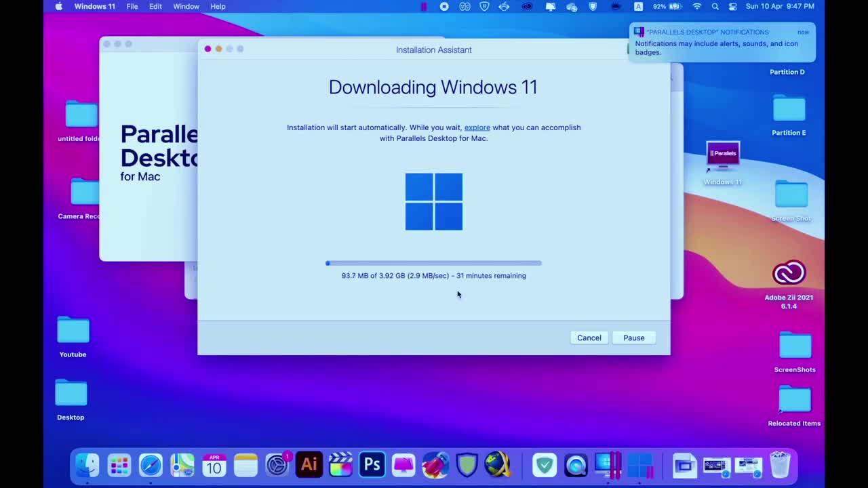
Task: Open Control Center in menu bar
Action: point(733,6)
